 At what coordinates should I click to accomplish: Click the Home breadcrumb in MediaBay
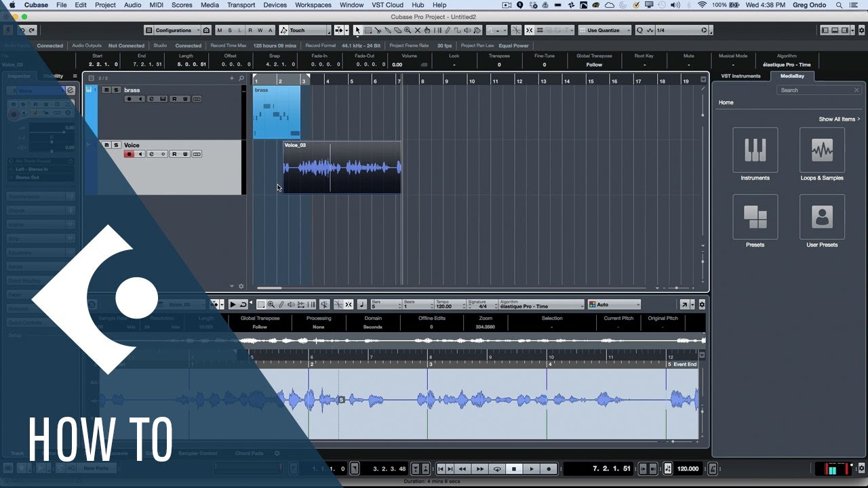(x=726, y=102)
